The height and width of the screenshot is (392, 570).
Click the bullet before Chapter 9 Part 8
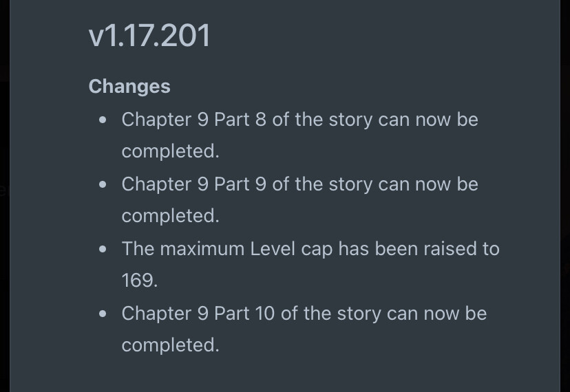[x=103, y=120]
